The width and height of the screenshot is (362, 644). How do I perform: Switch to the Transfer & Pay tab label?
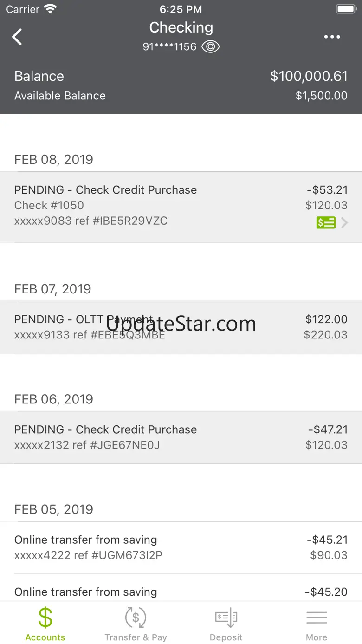tap(136, 637)
